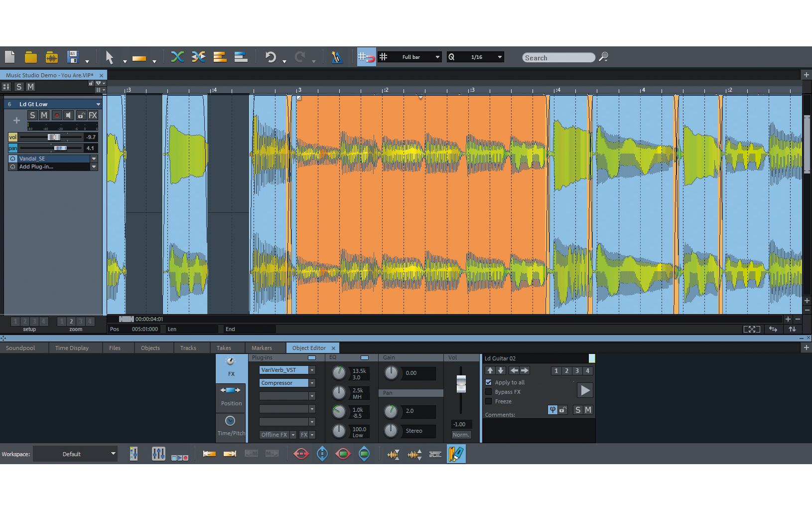Viewport: 812px width, 511px height.
Task: Open project using the yellow folder icon
Action: tap(31, 57)
